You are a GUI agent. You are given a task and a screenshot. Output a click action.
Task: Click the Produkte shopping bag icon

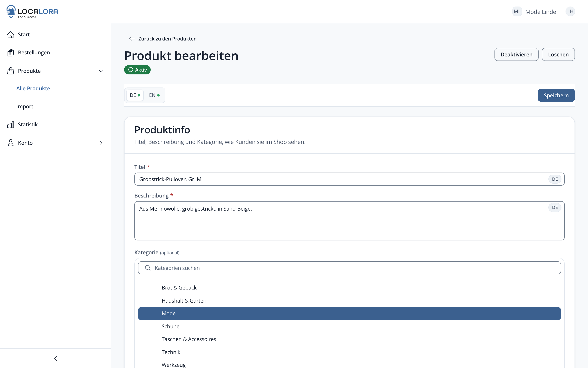pyautogui.click(x=10, y=71)
